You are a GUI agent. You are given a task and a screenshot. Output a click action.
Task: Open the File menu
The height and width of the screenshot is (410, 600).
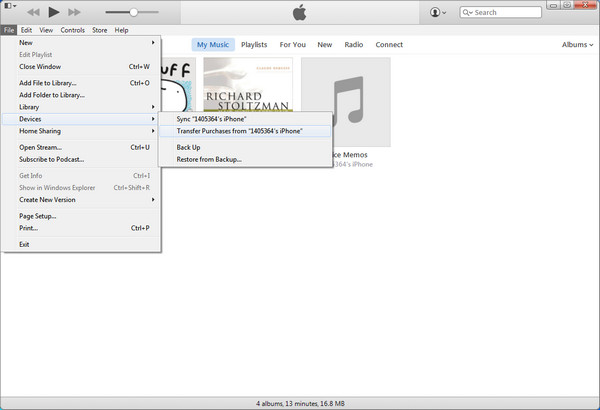pos(9,30)
